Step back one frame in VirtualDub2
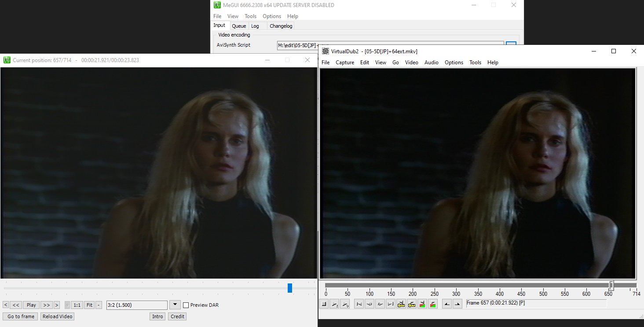 (x=370, y=304)
